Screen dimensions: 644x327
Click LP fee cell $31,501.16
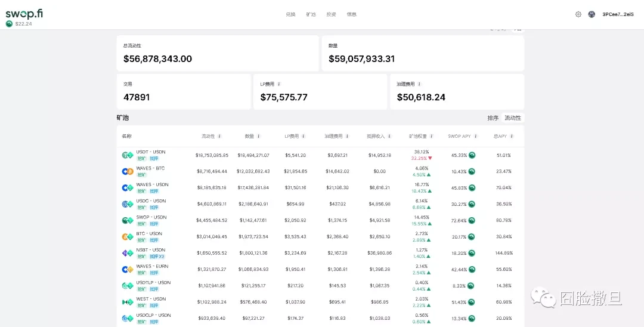[x=295, y=188]
